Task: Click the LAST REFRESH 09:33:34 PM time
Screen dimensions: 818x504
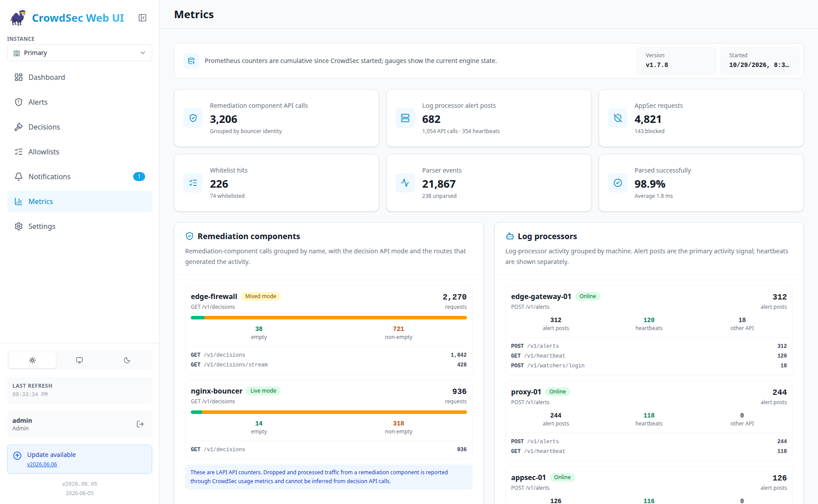Action: [x=30, y=394]
